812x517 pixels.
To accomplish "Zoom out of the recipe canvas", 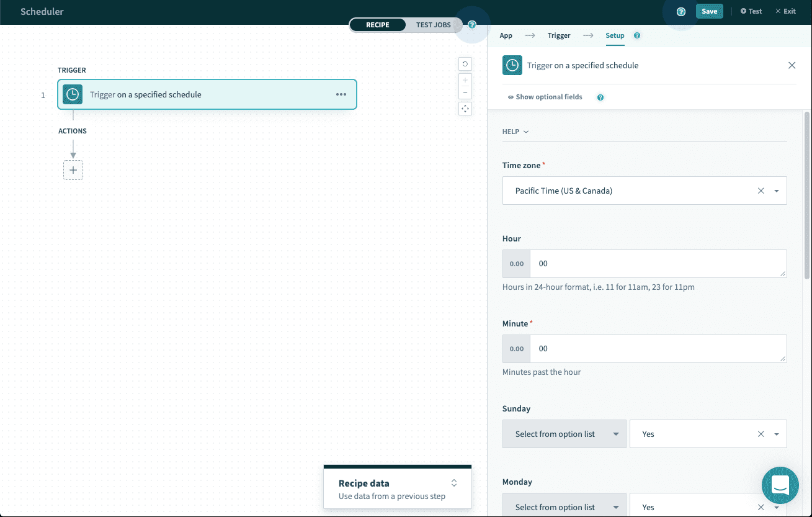I will pyautogui.click(x=465, y=93).
